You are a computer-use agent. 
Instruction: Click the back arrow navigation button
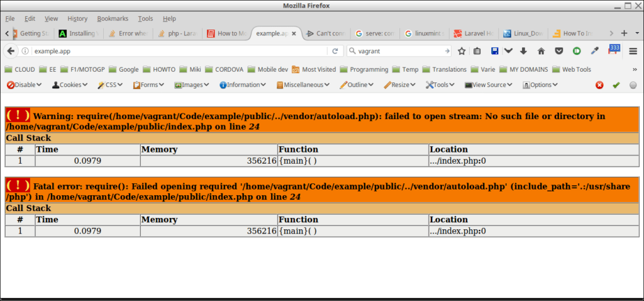tap(11, 51)
